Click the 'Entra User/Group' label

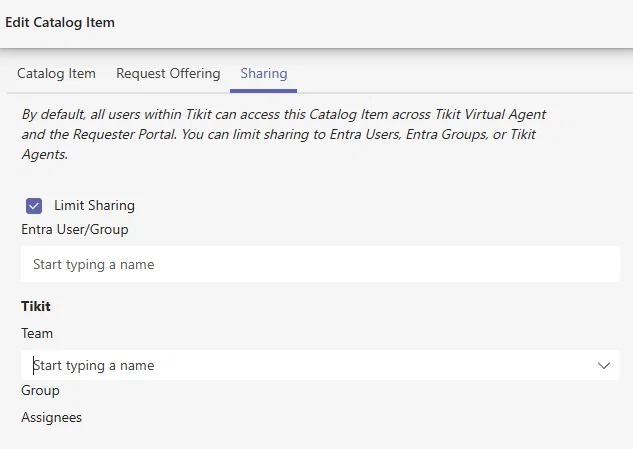pos(75,229)
